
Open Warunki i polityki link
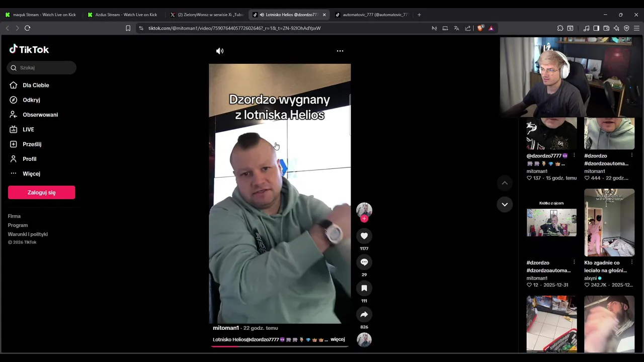tap(28, 234)
